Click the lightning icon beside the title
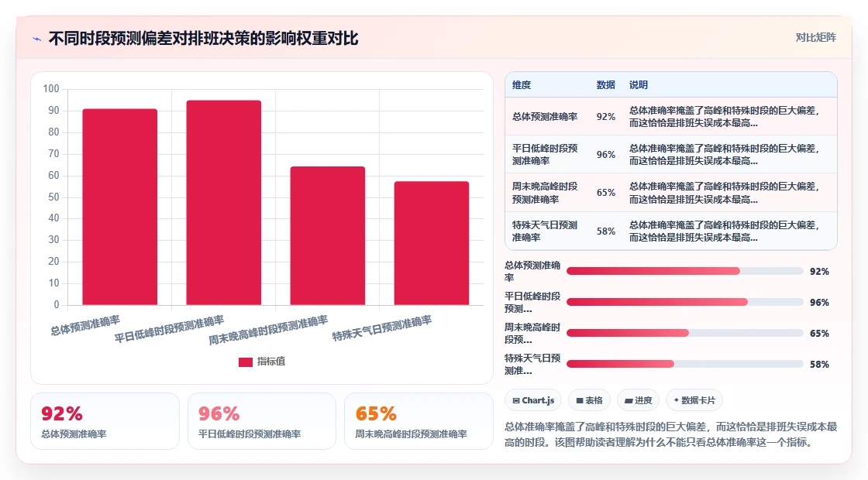Screen dimensions: 868x480 (x=37, y=39)
